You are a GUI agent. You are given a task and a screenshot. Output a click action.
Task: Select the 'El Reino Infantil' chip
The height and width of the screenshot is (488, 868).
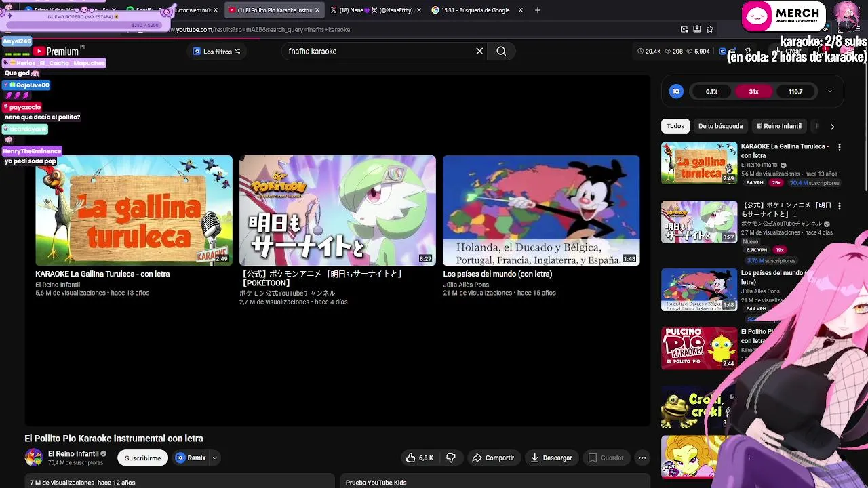(x=779, y=126)
